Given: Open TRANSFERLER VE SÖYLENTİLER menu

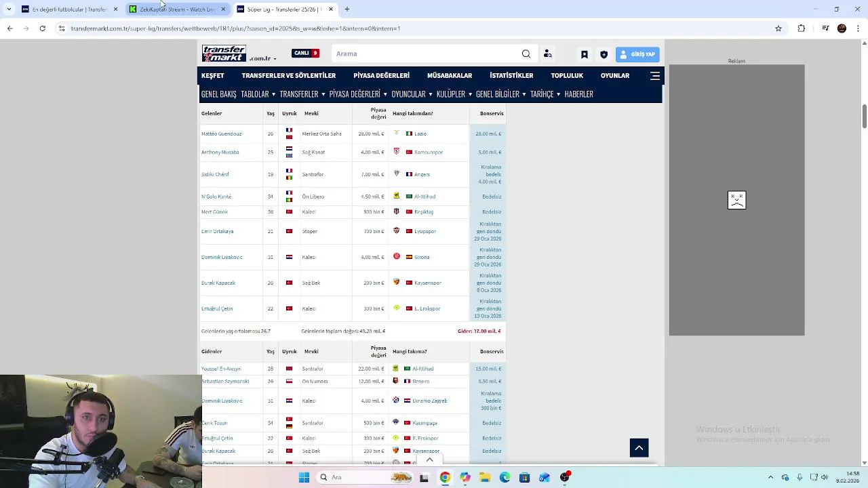Looking at the screenshot, I should [x=288, y=76].
